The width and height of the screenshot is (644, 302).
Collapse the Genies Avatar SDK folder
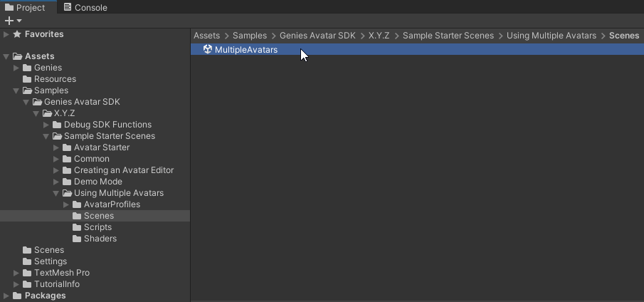click(26, 102)
